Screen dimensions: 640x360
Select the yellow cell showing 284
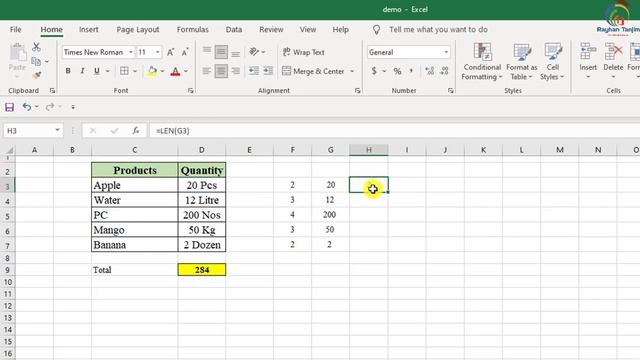pyautogui.click(x=202, y=270)
